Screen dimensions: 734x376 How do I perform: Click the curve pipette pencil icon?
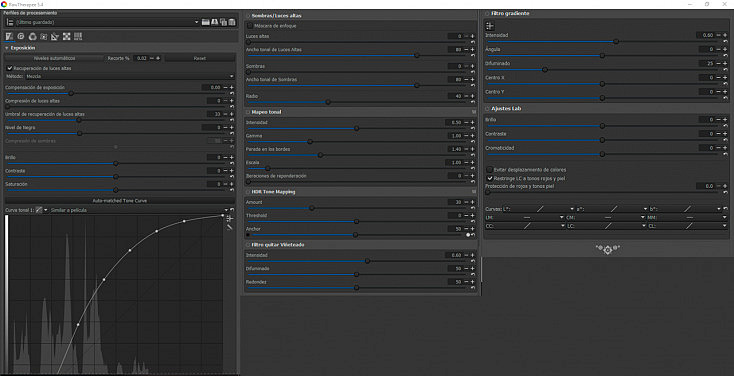point(229,227)
